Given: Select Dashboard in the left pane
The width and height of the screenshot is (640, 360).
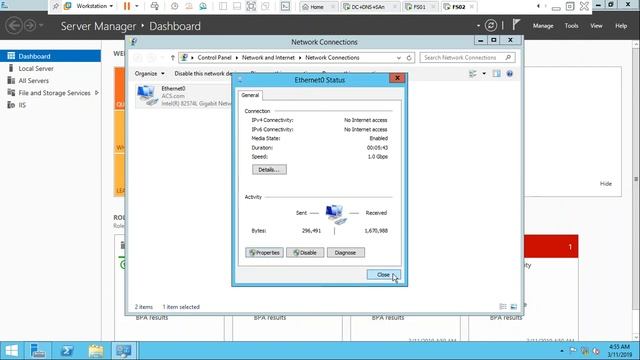Looking at the screenshot, I should click(x=50, y=56).
